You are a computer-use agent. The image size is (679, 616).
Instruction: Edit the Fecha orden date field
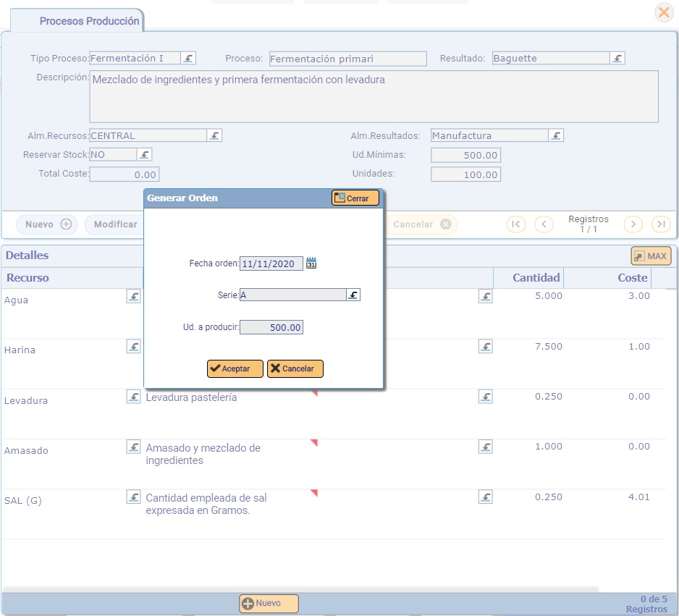coord(271,263)
